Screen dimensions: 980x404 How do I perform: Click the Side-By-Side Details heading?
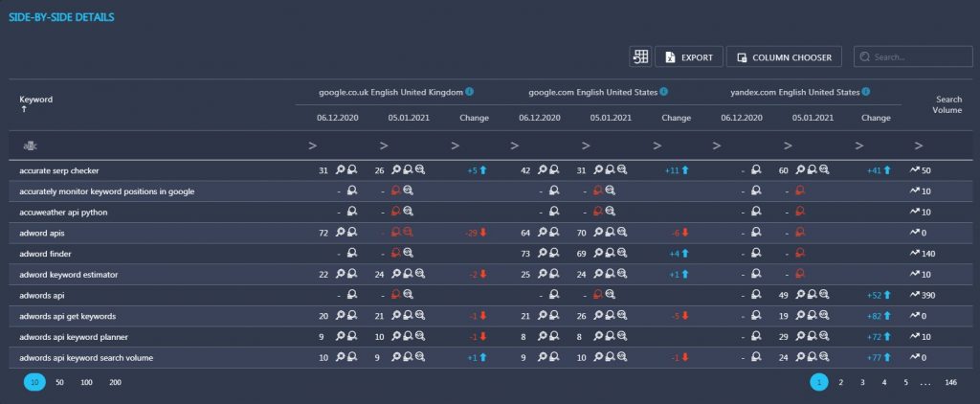(60, 17)
